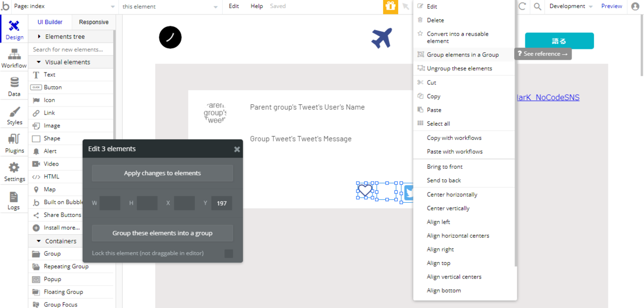Open the Design tab in left sidebar
Screen dimensions: 644x308
click(x=14, y=30)
